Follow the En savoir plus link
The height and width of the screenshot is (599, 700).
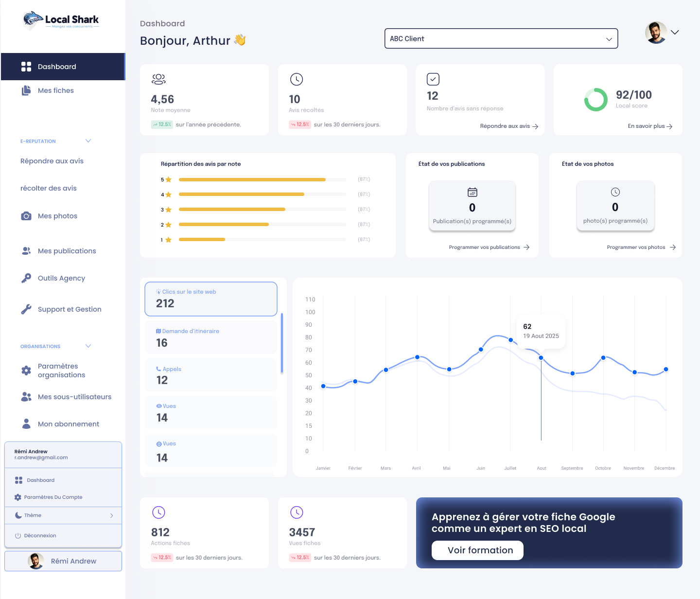649,126
